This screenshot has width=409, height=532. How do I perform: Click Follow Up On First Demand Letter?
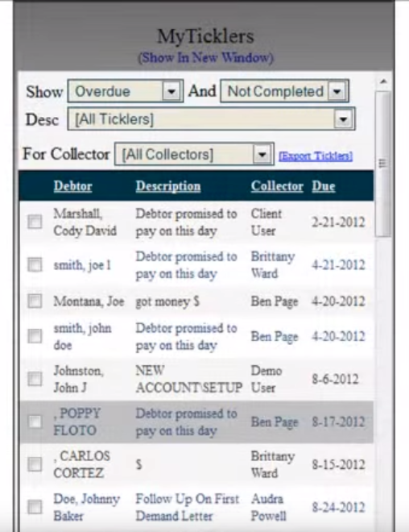[188, 508]
